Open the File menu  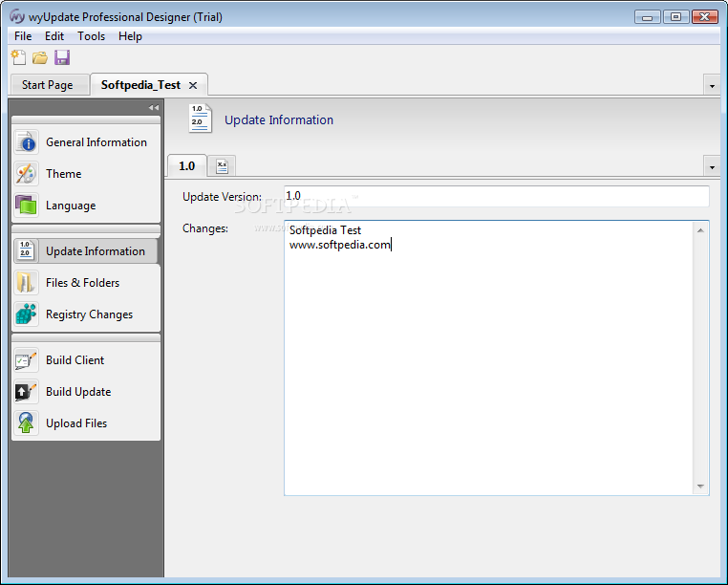pos(23,36)
